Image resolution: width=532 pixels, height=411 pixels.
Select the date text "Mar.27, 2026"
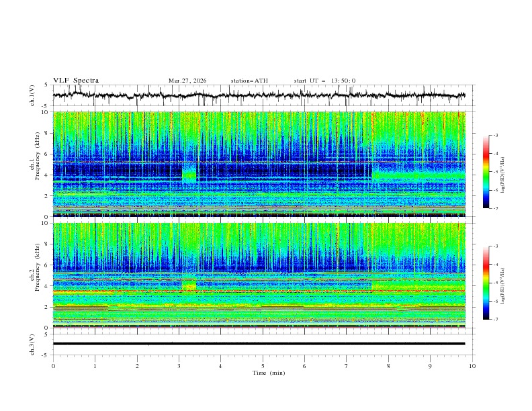tap(187, 81)
